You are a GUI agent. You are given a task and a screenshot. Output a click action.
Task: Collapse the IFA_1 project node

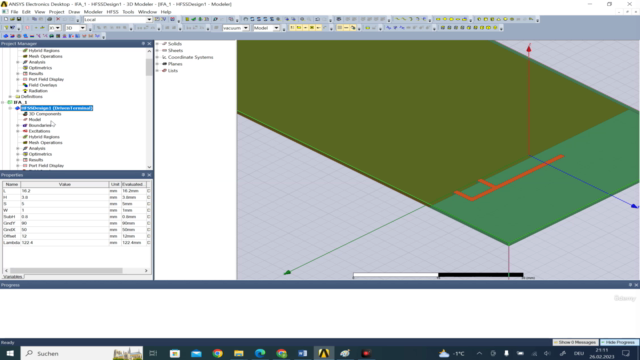click(3, 102)
